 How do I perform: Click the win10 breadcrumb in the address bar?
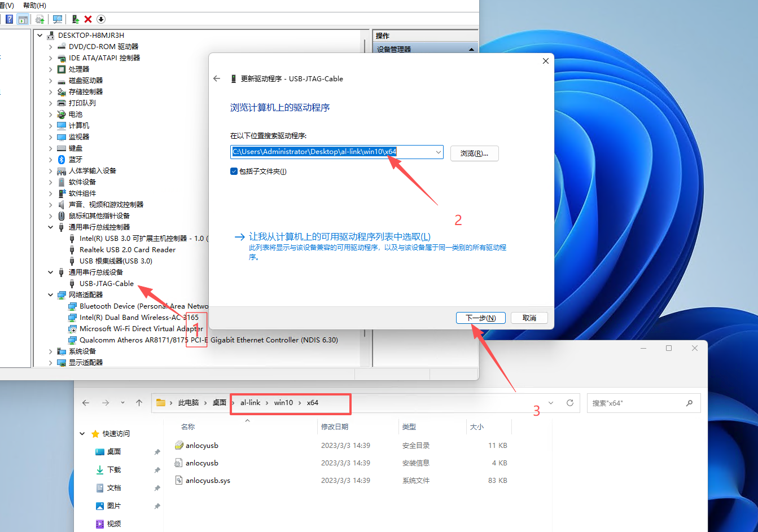283,403
